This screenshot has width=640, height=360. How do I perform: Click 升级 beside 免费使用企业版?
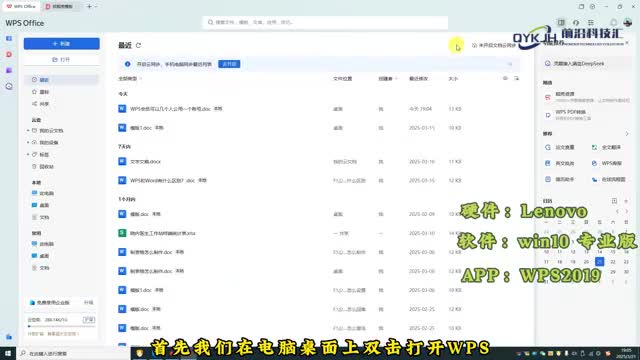click(x=89, y=302)
